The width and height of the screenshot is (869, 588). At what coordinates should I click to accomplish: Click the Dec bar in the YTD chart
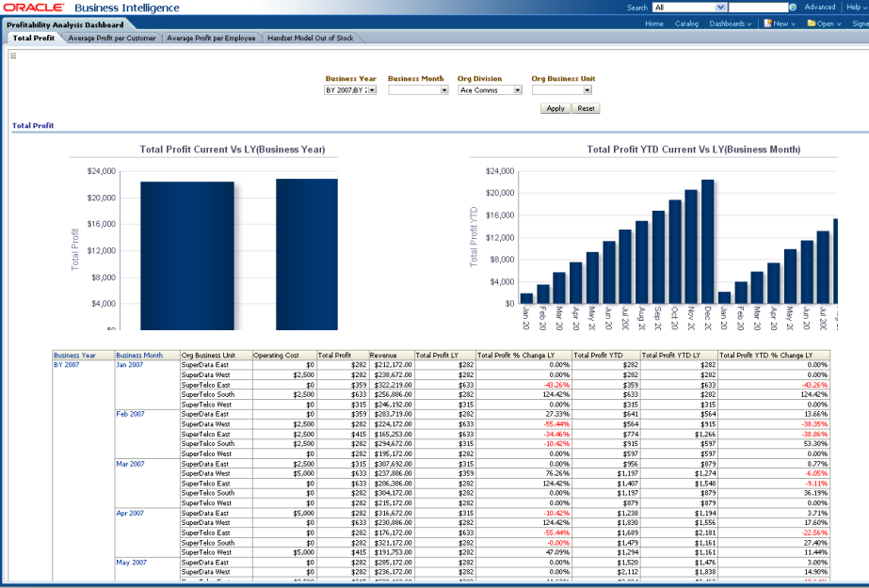(x=707, y=242)
